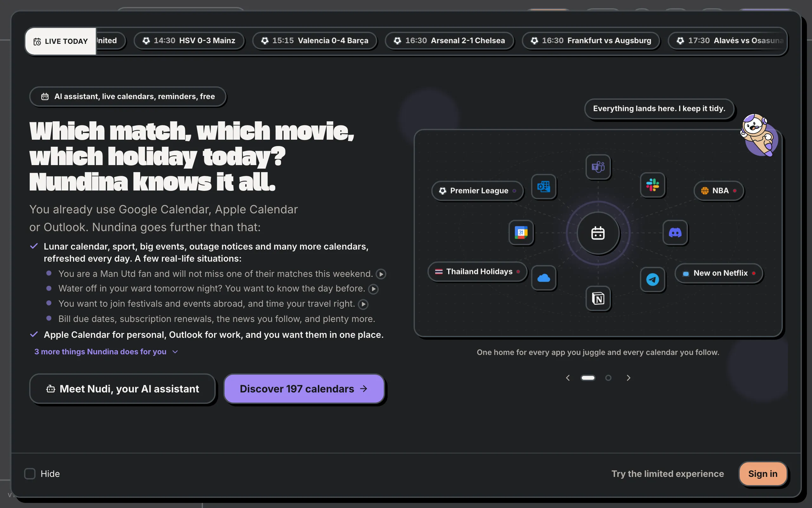Click the Notion app icon
The image size is (812, 508).
(598, 298)
